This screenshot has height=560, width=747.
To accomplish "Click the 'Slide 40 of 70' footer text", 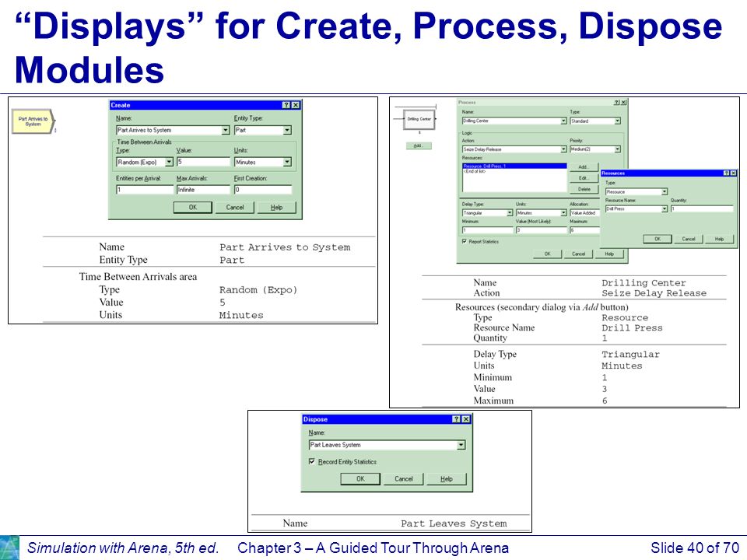I will 695,548.
